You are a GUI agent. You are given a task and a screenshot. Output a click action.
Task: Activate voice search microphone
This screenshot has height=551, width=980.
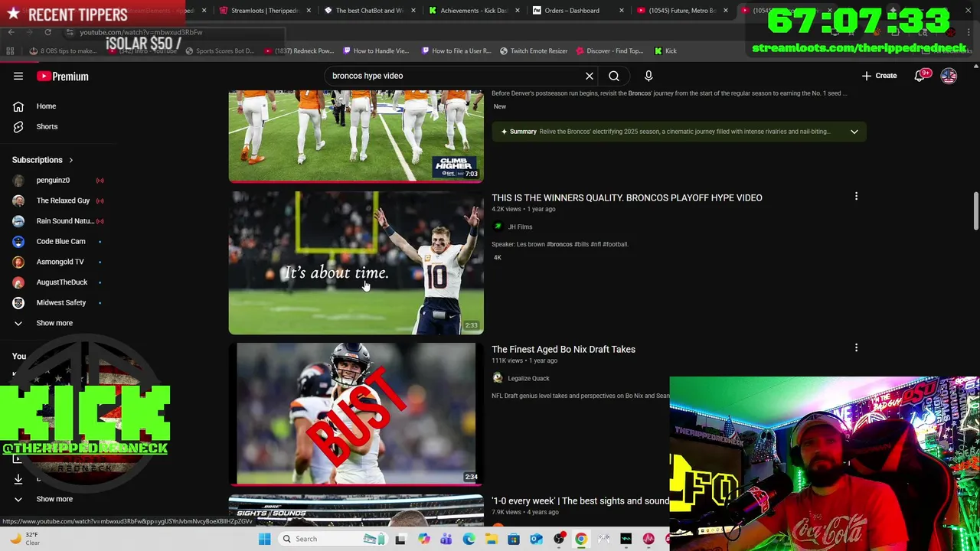point(648,76)
